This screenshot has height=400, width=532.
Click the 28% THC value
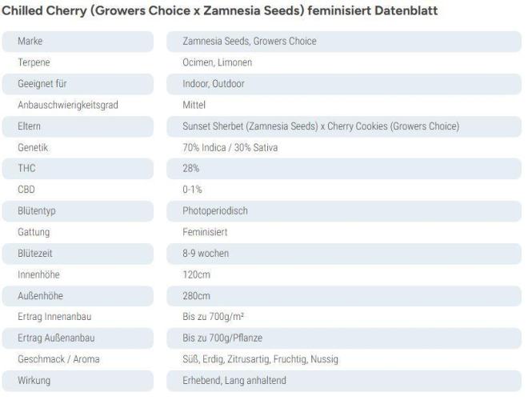tap(191, 168)
